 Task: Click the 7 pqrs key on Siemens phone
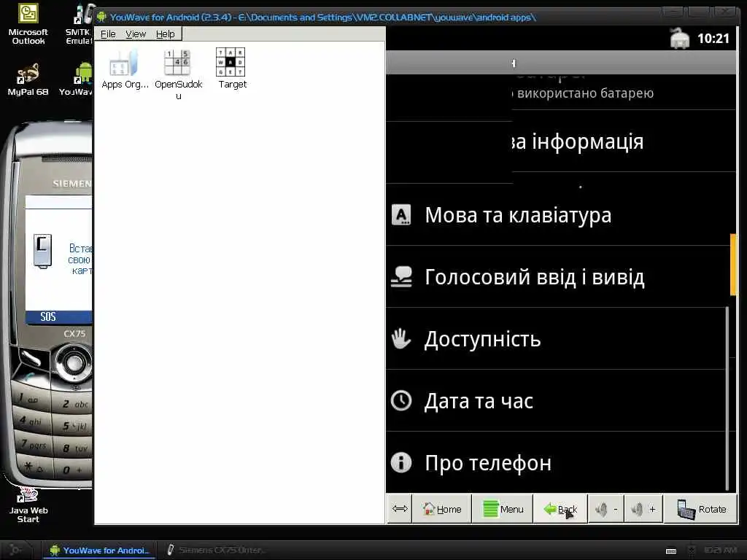34,444
